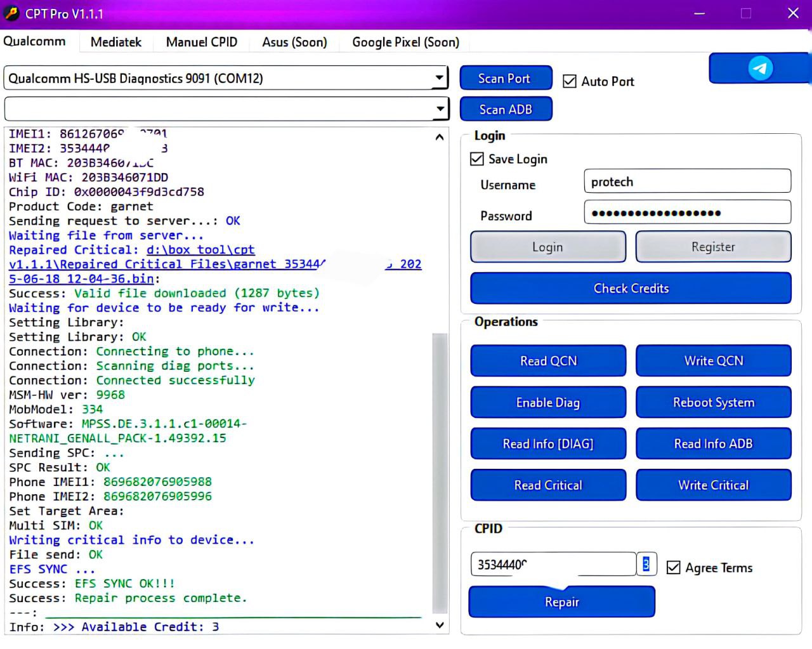Image resolution: width=812 pixels, height=649 pixels.
Task: Close the CPT Pro window
Action: tap(793, 13)
